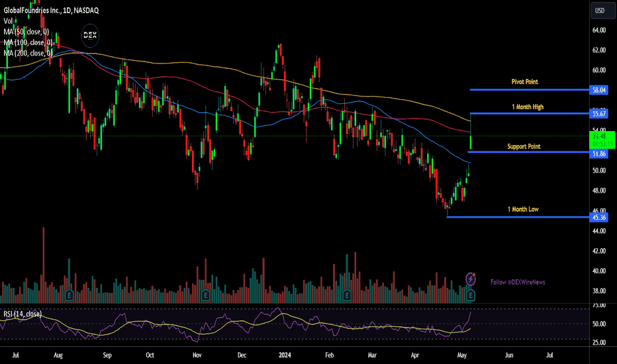This screenshot has height=364, width=617.
Task: Click the Support Point label
Action: [x=524, y=146]
